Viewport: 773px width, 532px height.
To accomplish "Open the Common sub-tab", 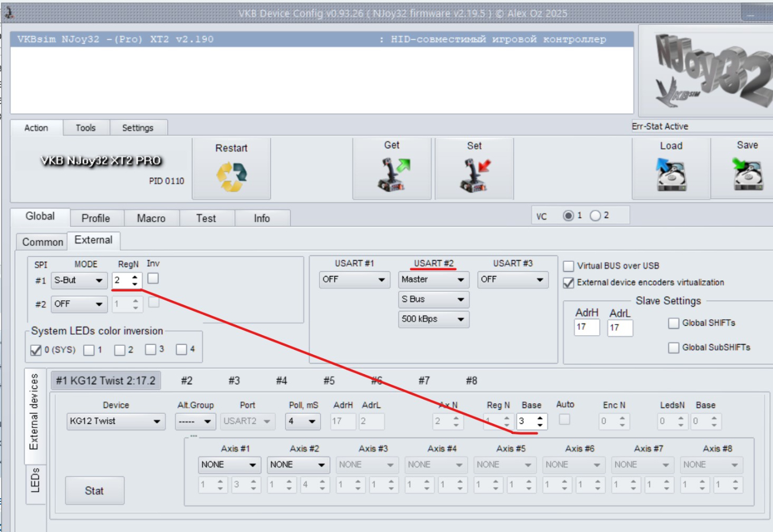I will click(42, 242).
